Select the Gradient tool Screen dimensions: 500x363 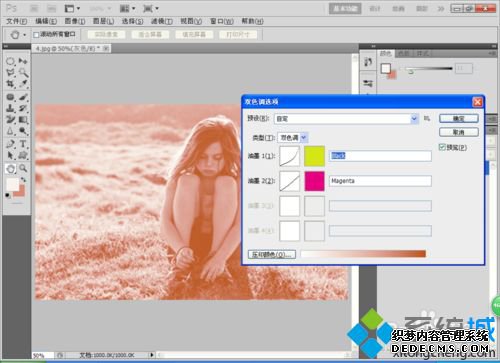click(23, 120)
